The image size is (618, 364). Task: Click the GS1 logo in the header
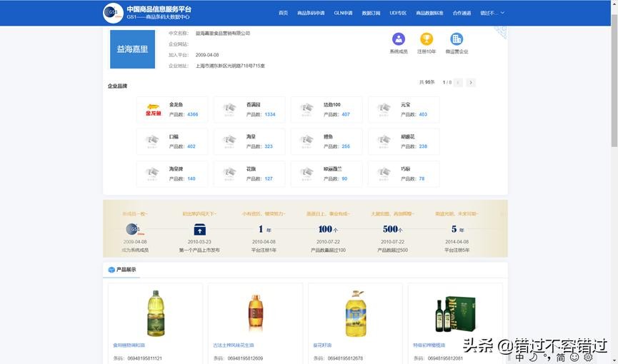coord(113,13)
